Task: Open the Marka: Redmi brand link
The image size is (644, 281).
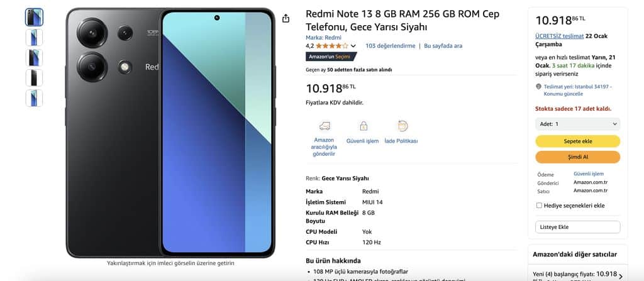Action: click(323, 37)
